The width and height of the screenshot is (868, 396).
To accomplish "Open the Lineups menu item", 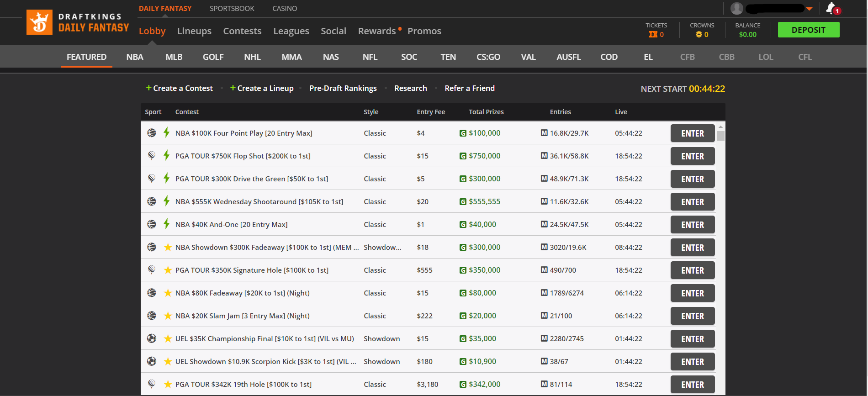I will [194, 31].
